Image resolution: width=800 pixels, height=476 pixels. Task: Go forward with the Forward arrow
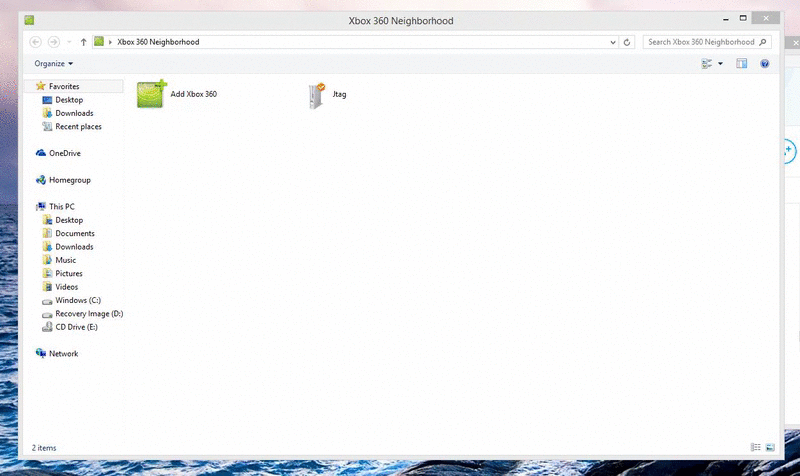[x=53, y=42]
